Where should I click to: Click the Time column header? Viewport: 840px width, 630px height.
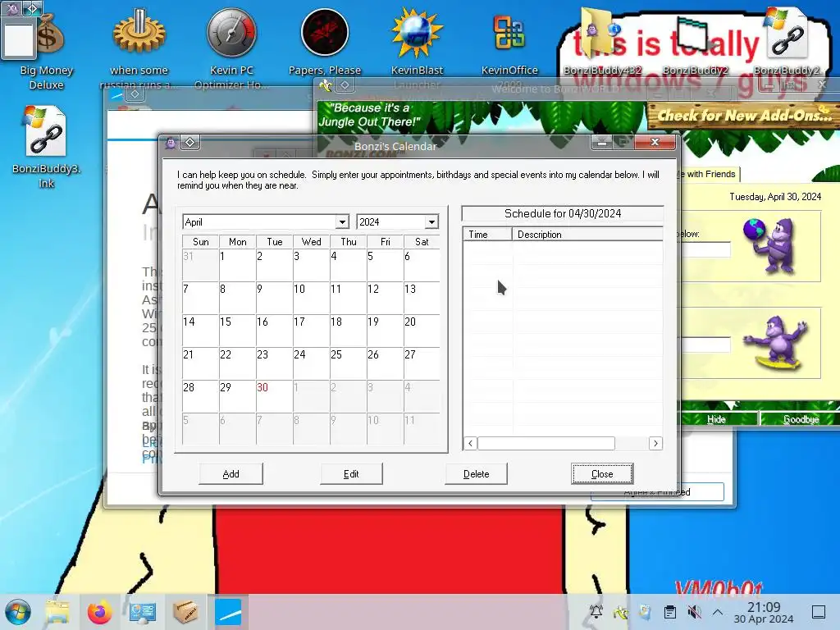point(487,234)
